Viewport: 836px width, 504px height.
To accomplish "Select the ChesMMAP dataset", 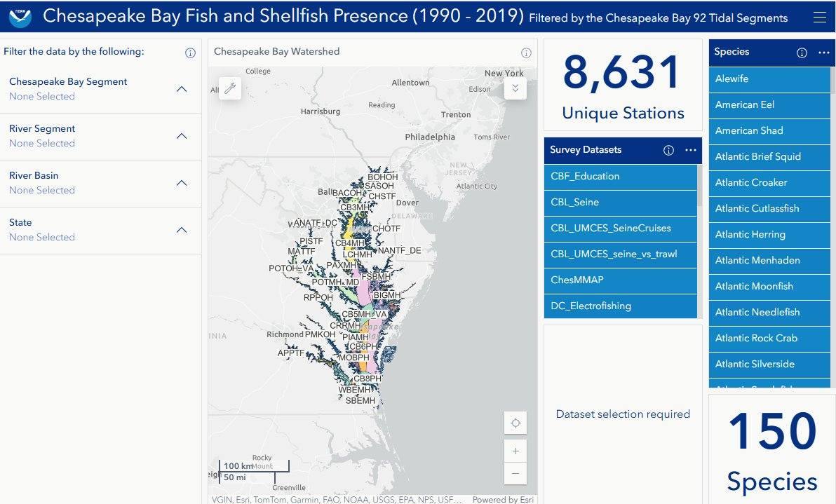I will [x=620, y=280].
